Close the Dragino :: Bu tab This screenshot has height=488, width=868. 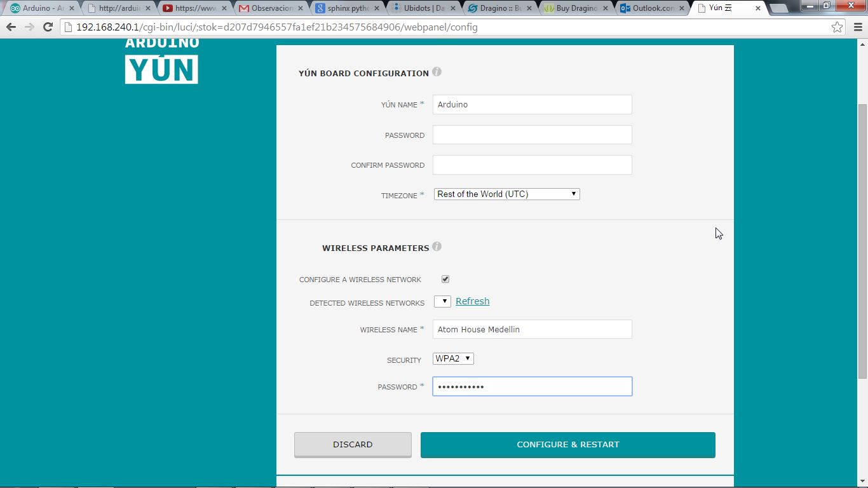(x=530, y=8)
